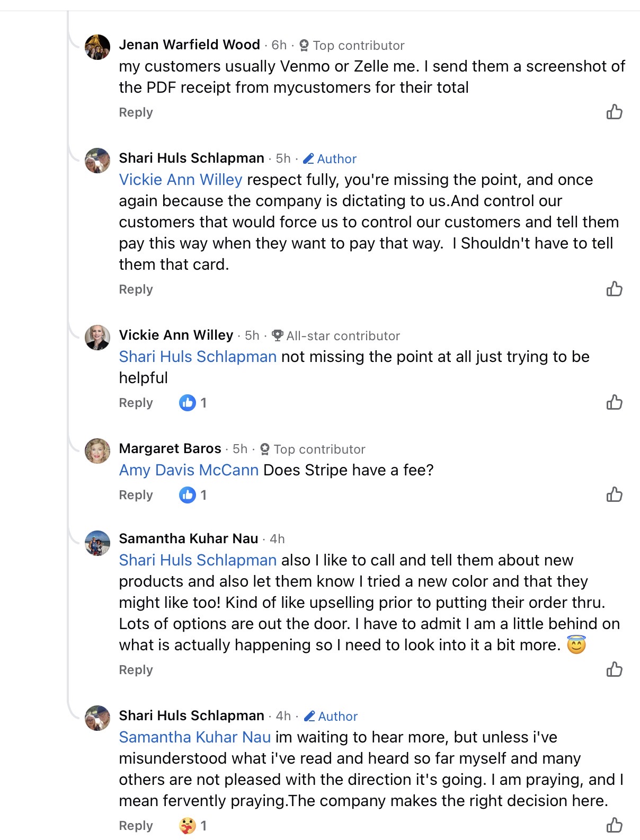Open blue Vickie Ann Willey mention link

(x=180, y=180)
